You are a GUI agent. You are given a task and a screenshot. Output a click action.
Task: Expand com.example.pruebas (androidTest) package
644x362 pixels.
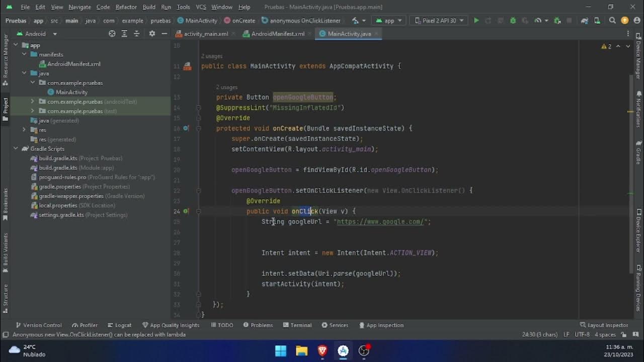click(x=32, y=102)
